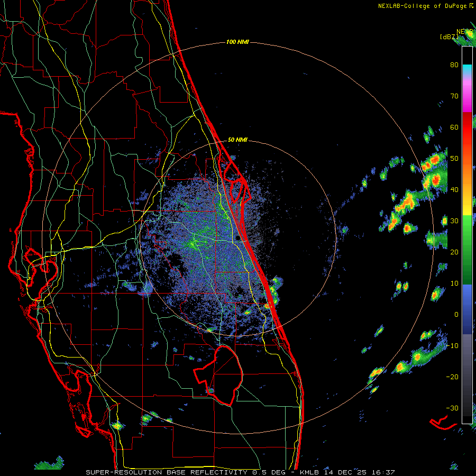Click the 40 value on the dBZ scale
Viewport: 476px width, 476px height.
pos(454,190)
